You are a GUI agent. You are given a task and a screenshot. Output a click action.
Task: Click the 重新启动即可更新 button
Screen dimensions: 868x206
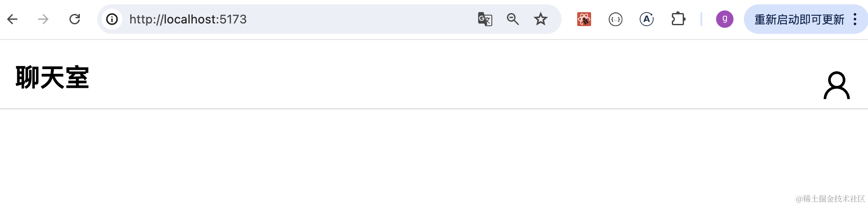(x=799, y=19)
